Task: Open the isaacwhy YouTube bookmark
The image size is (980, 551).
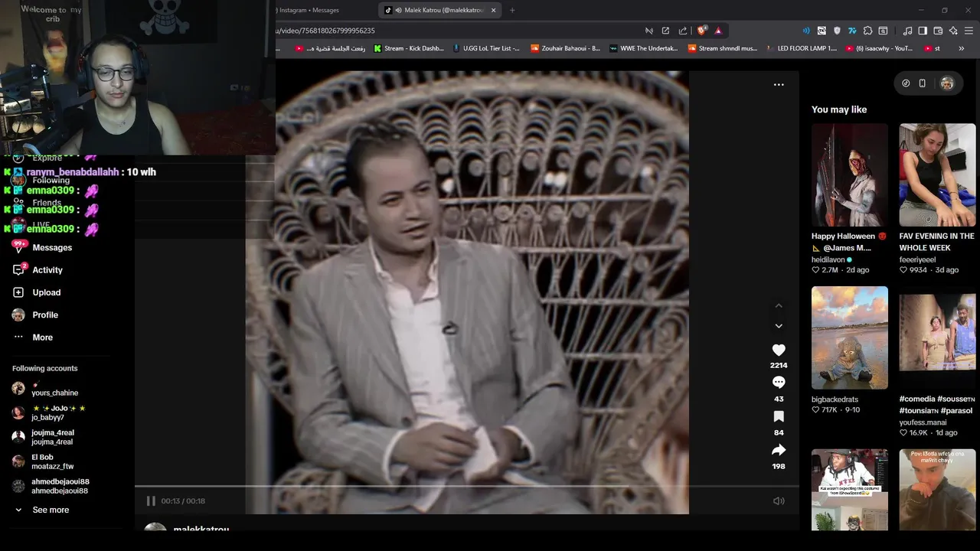Action: [880, 48]
